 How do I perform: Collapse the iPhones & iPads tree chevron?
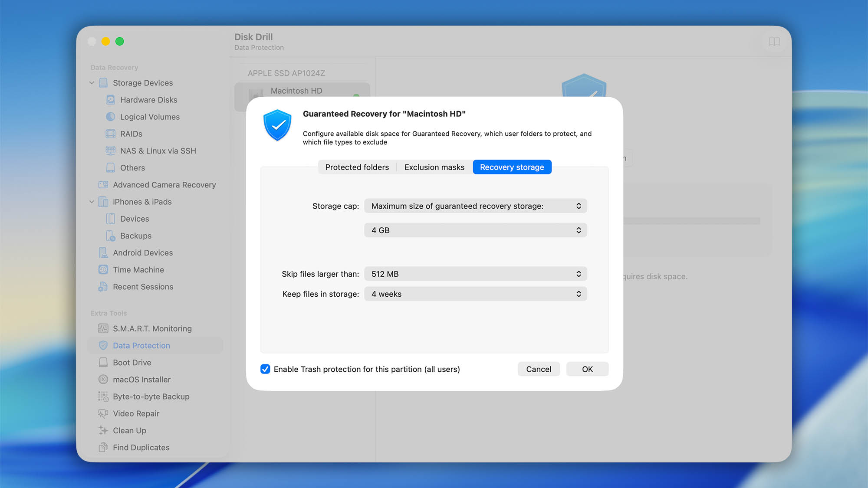(x=92, y=202)
